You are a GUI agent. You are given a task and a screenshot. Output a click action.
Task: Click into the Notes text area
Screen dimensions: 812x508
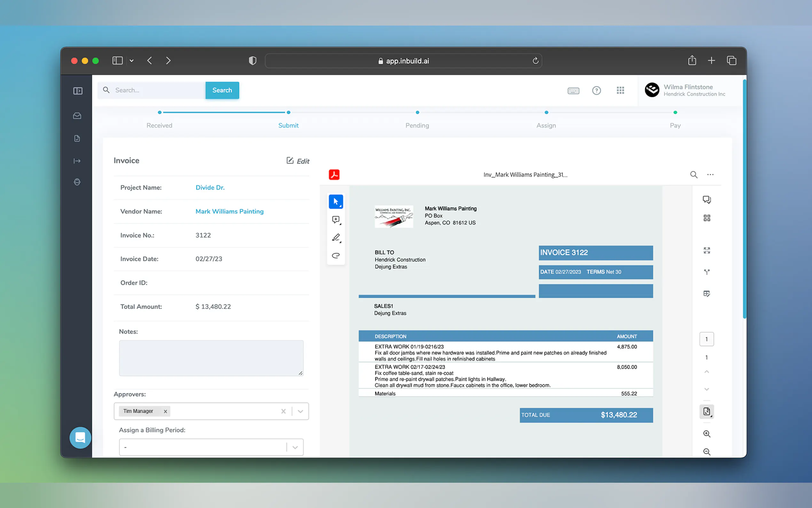211,358
